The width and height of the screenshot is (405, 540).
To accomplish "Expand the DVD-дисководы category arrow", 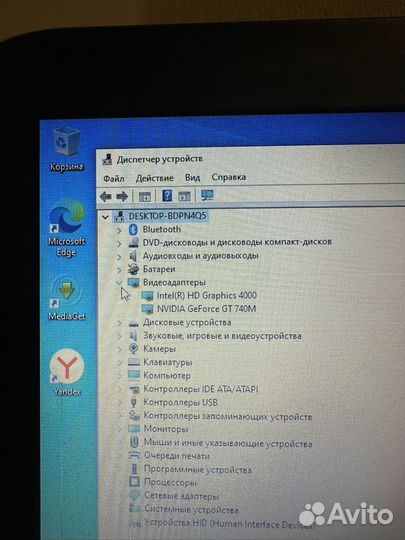I will click(119, 243).
